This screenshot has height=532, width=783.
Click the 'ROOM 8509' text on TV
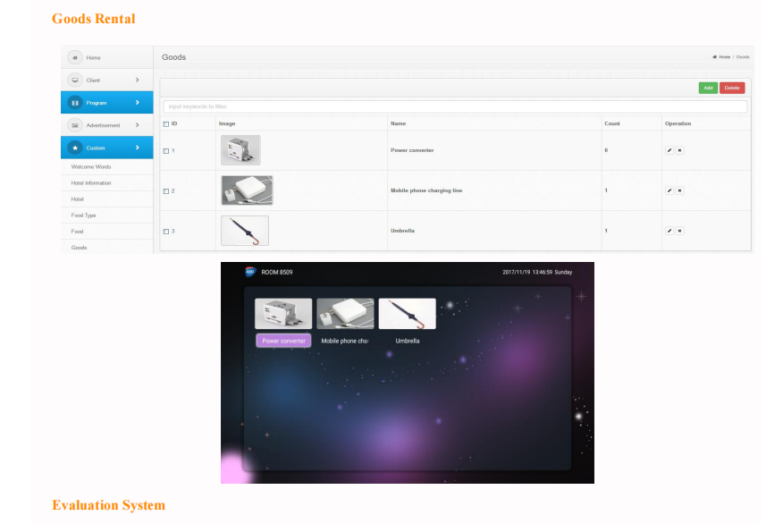click(x=277, y=272)
